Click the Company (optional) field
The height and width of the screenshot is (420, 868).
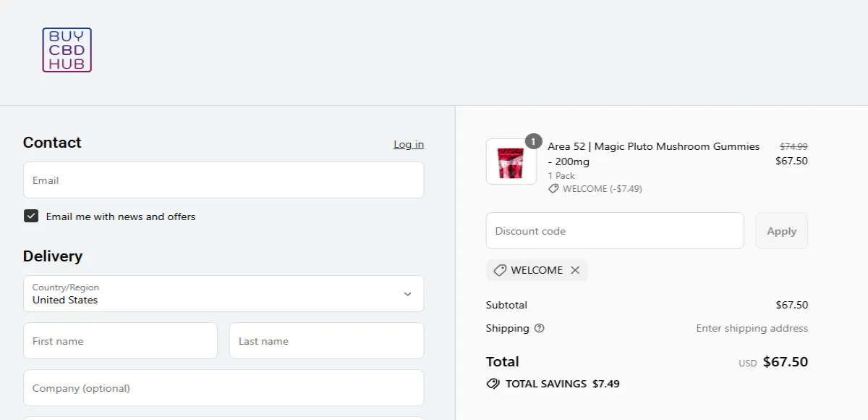pos(223,387)
